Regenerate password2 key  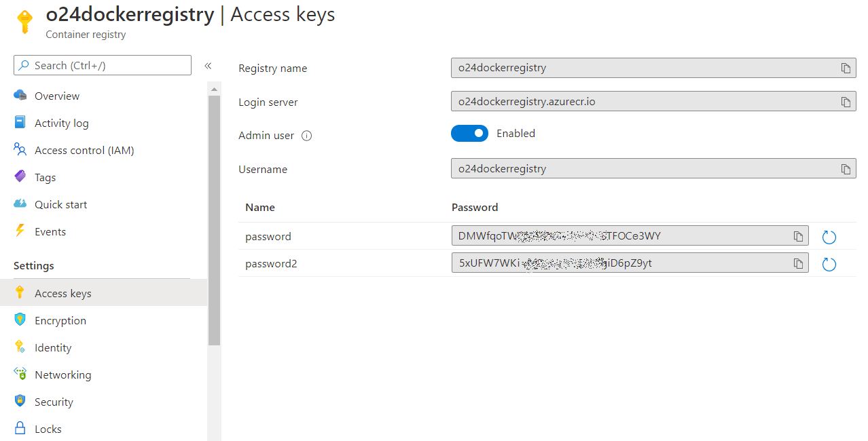829,264
